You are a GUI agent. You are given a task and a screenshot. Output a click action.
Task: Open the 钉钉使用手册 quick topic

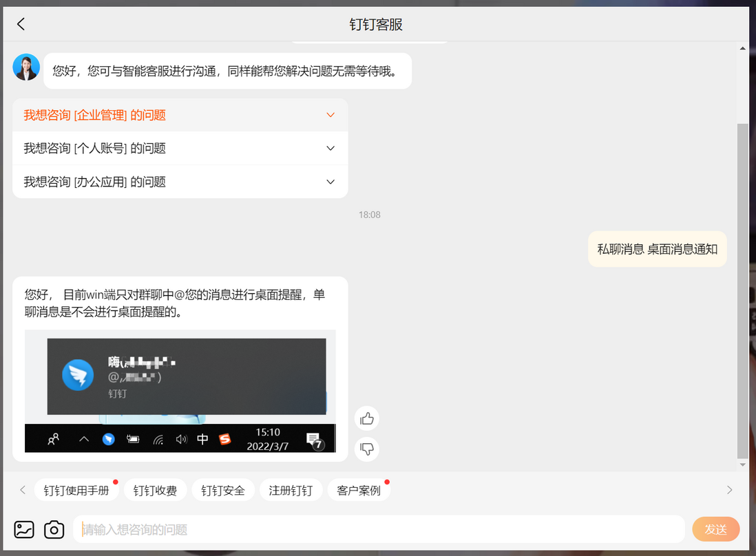76,491
